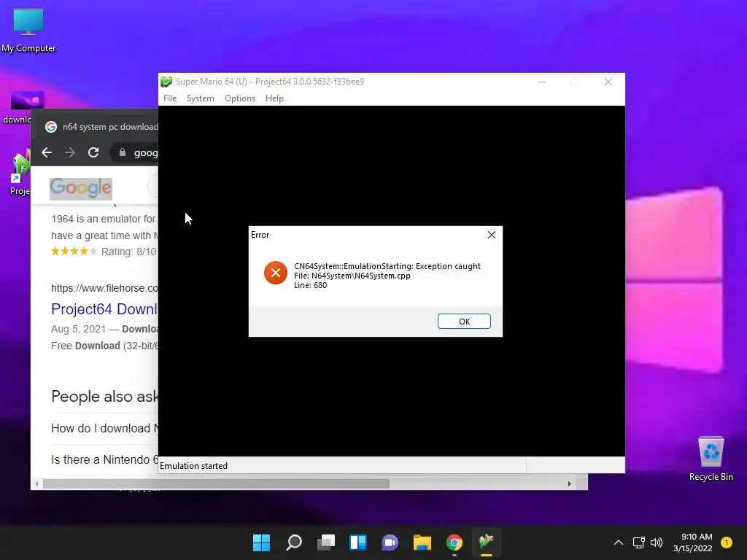Open the My Computer desktop icon
747x560 pixels.
28,31
